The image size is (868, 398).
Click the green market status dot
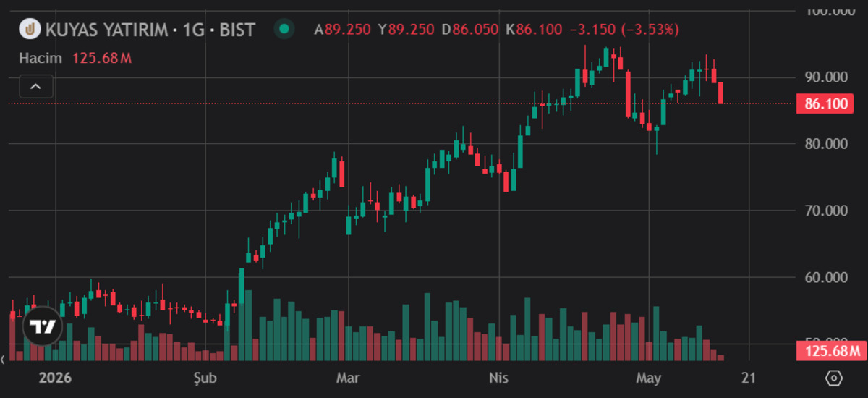(284, 30)
